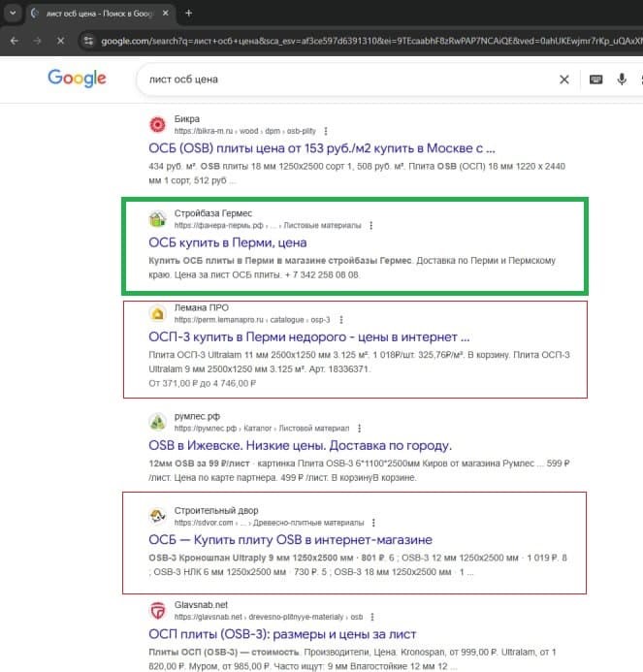Screen dimensions: 643x672
Task: Go to Google home via logo
Action: (x=78, y=79)
